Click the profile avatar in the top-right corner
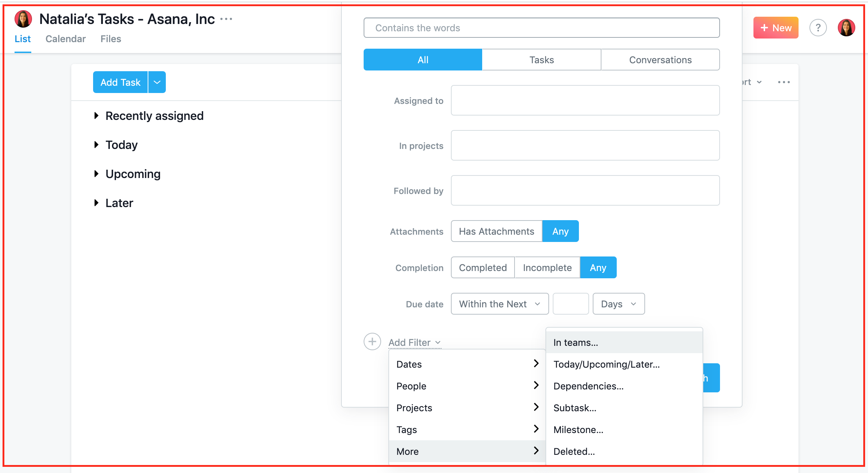The image size is (868, 473). [846, 28]
